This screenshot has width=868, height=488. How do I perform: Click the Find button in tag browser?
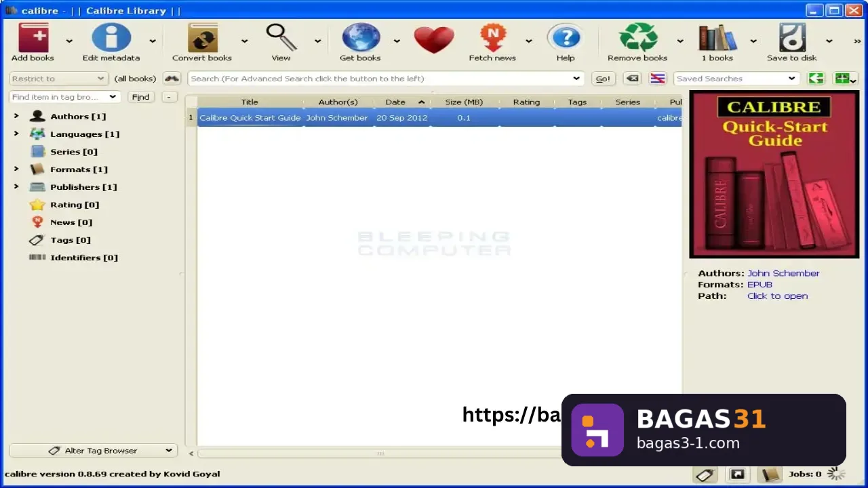pos(140,97)
